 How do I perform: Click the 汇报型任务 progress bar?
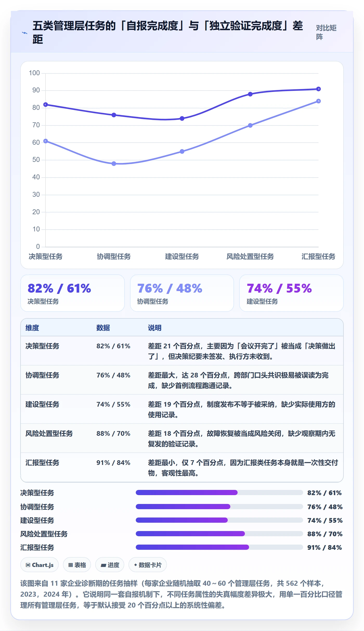(219, 547)
